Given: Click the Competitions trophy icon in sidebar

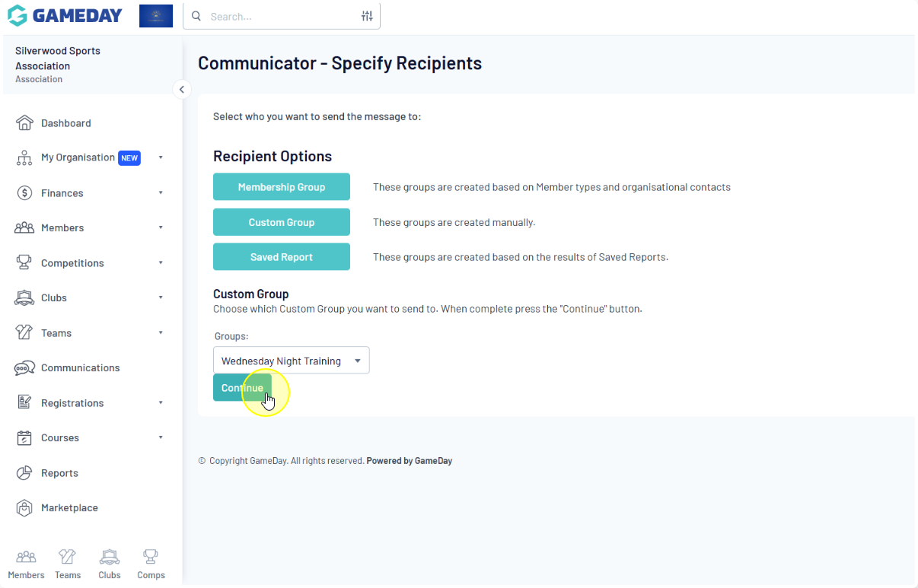Looking at the screenshot, I should (x=24, y=263).
